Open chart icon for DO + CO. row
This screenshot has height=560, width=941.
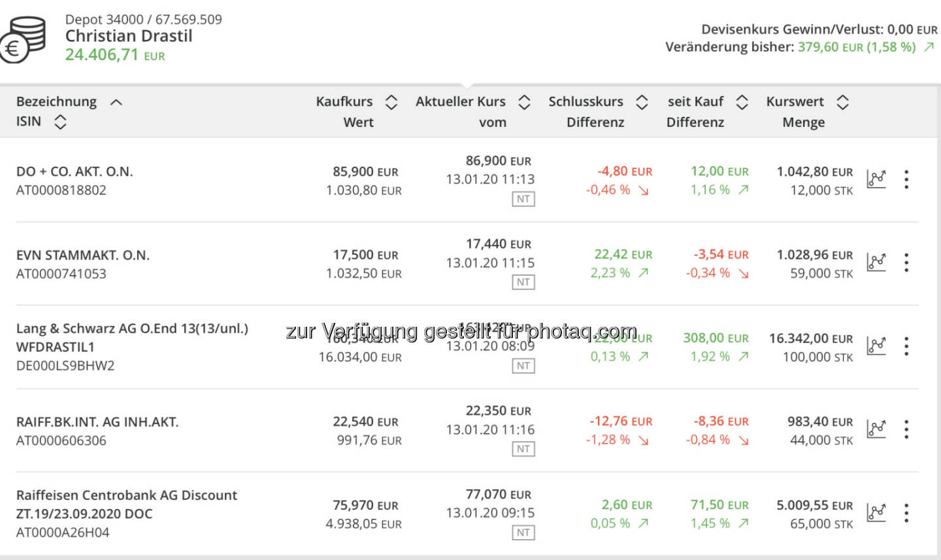point(876,178)
